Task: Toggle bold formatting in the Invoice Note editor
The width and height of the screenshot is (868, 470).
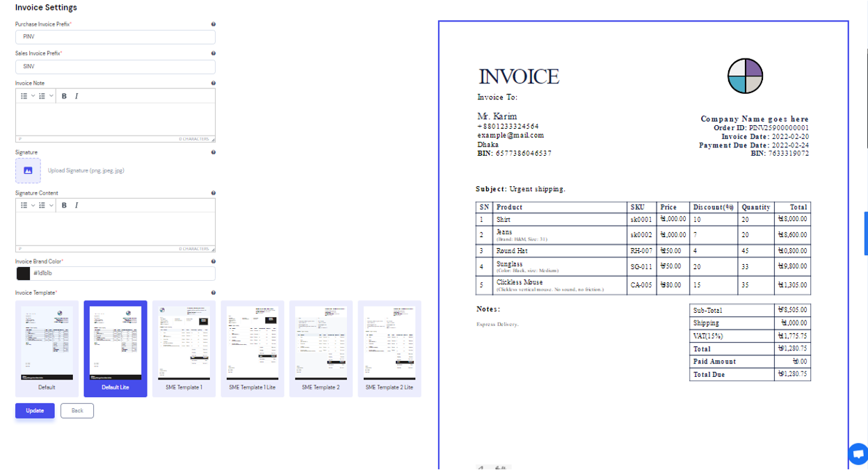Action: click(64, 95)
